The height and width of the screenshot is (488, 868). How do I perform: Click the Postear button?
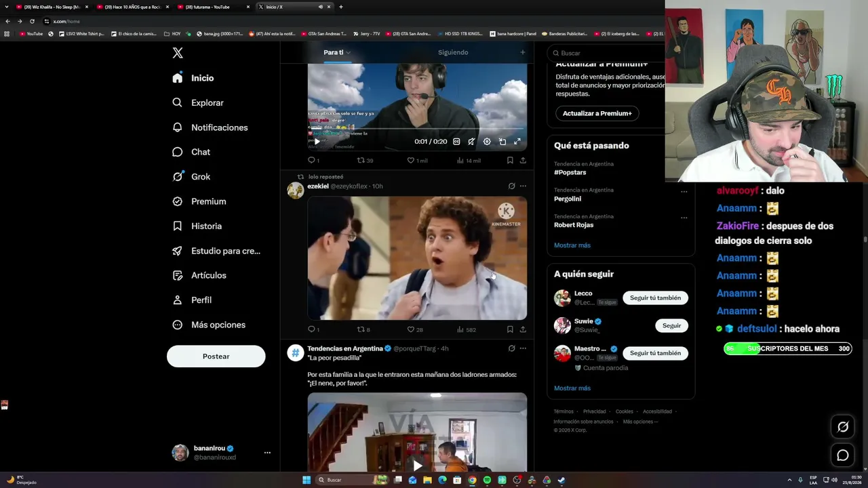pos(216,357)
